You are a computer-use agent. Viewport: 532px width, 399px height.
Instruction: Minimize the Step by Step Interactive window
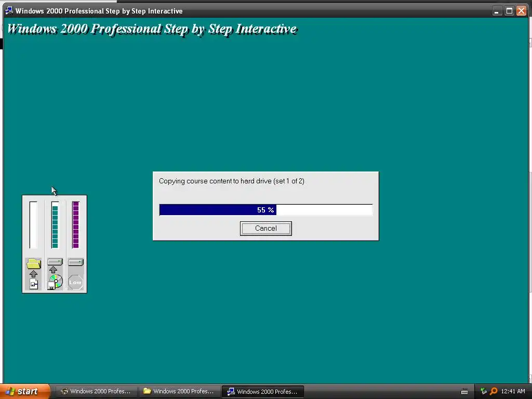click(x=496, y=11)
